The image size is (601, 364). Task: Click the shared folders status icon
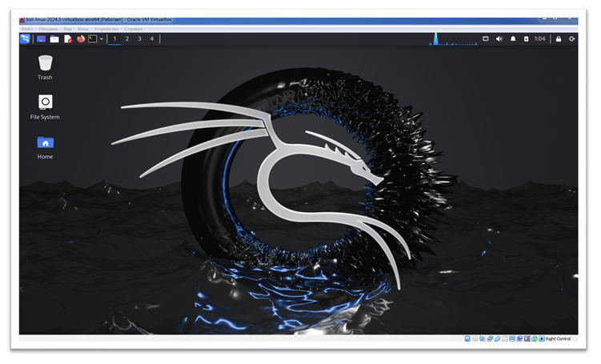[505, 338]
